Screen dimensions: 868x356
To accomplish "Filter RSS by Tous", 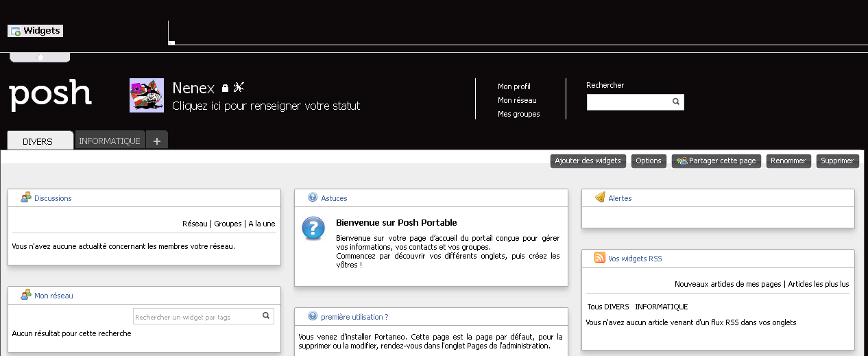I will pyautogui.click(x=594, y=307).
